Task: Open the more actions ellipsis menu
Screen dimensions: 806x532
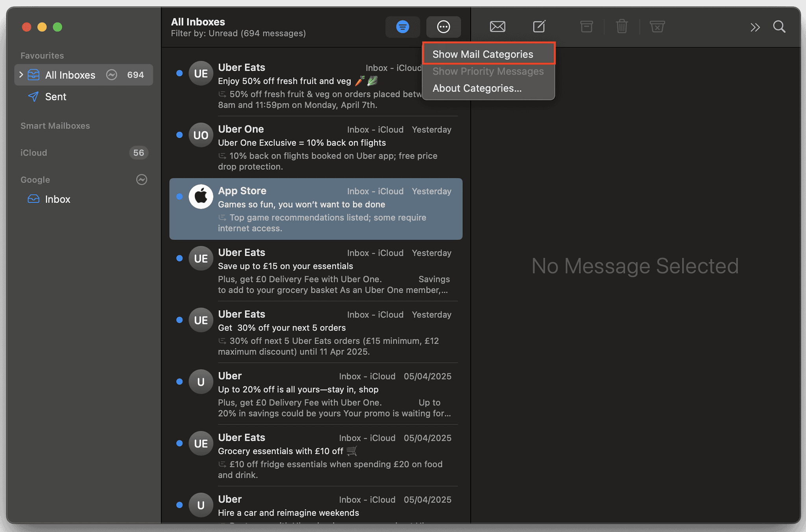Action: pos(444,27)
